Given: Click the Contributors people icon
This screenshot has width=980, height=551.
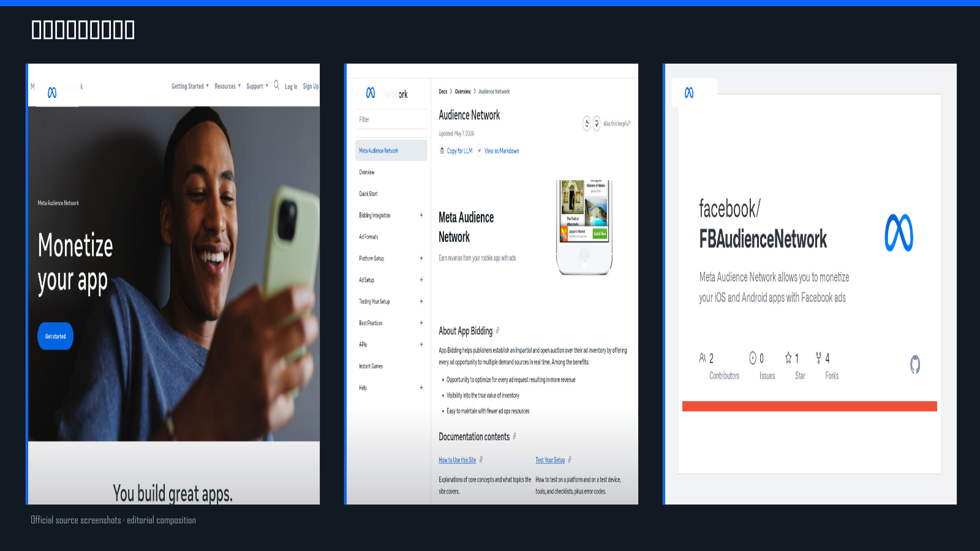Looking at the screenshot, I should 703,358.
